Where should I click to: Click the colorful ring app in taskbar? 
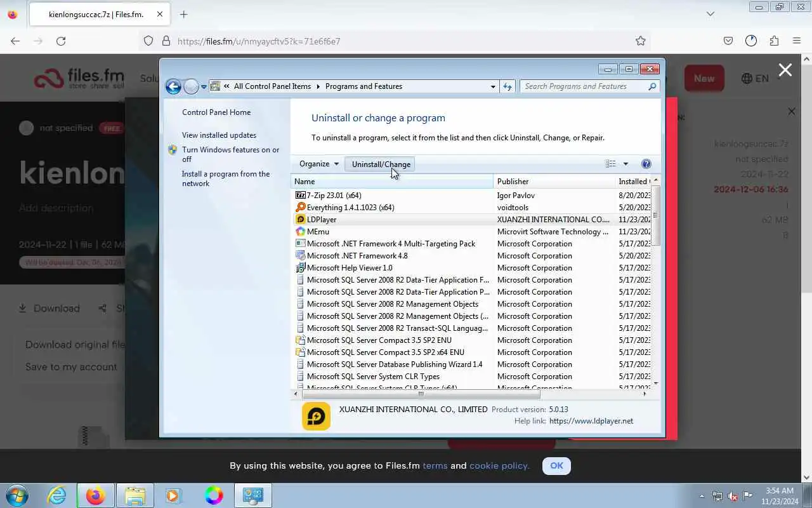(x=214, y=495)
